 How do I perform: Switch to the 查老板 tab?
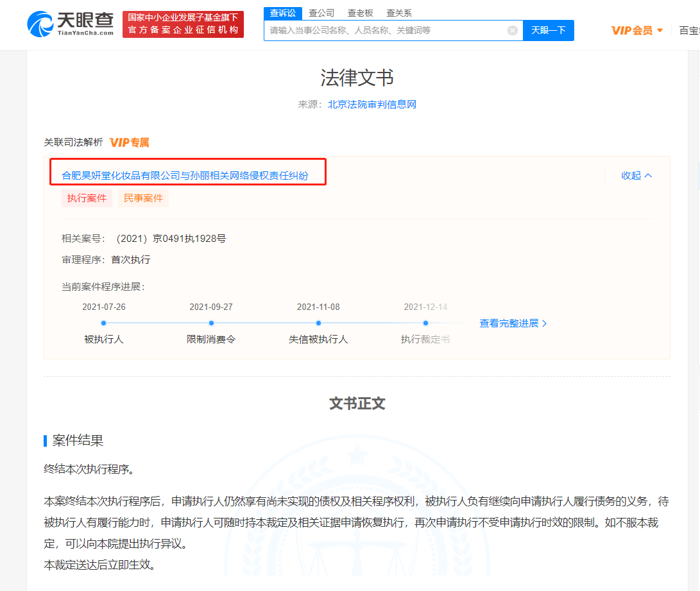pyautogui.click(x=361, y=13)
